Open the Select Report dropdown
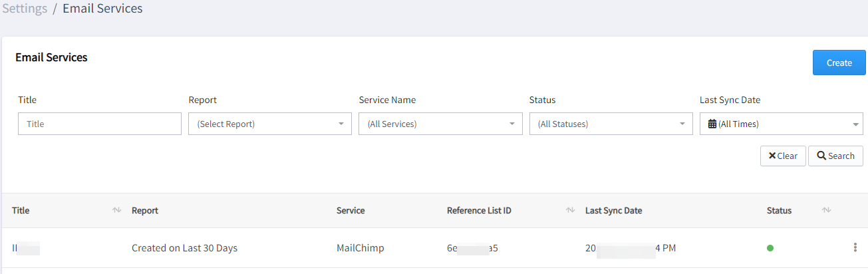The height and width of the screenshot is (274, 868). [x=270, y=124]
